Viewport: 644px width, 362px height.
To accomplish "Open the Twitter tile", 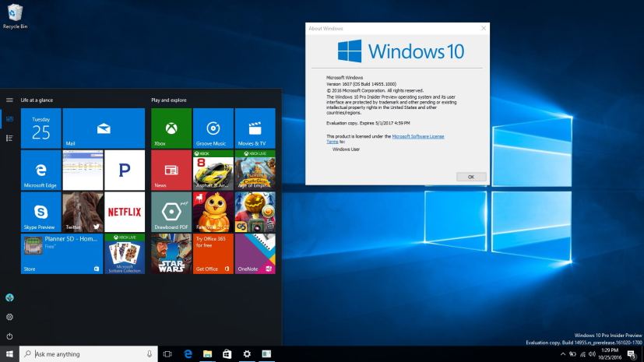I will click(x=83, y=212).
